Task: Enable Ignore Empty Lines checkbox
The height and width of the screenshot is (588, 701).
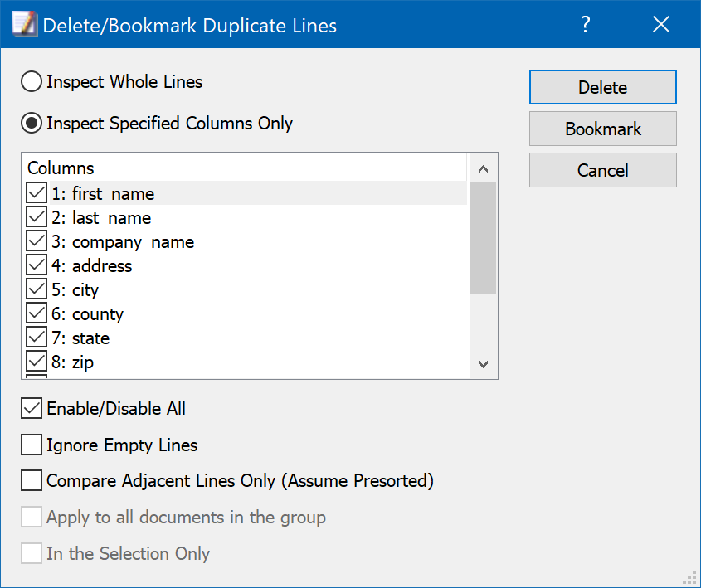Action: click(32, 445)
